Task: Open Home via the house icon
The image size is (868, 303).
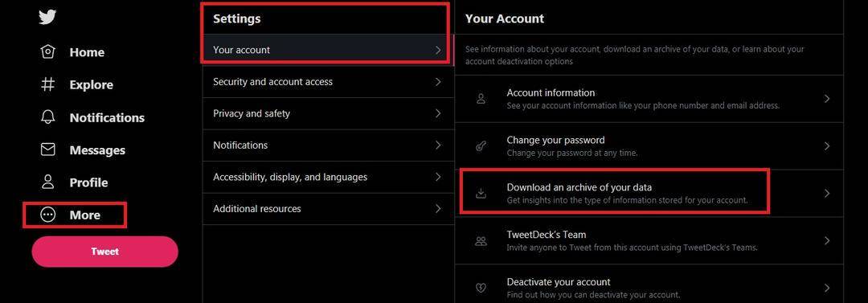Action: [x=48, y=52]
